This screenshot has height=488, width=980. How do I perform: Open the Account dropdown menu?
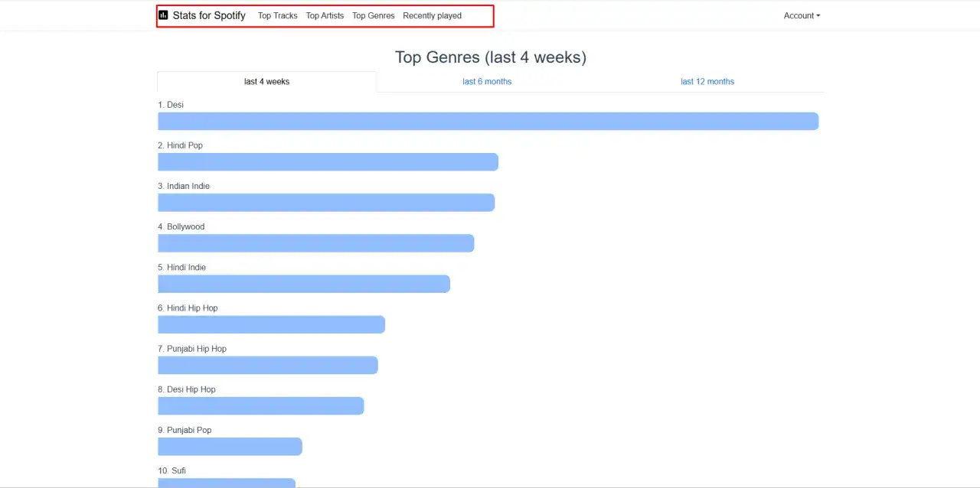(802, 15)
